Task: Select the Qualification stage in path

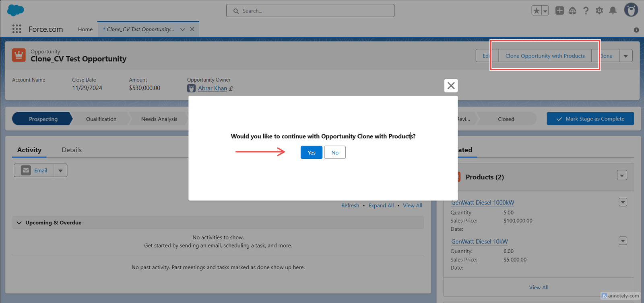Action: pyautogui.click(x=101, y=119)
